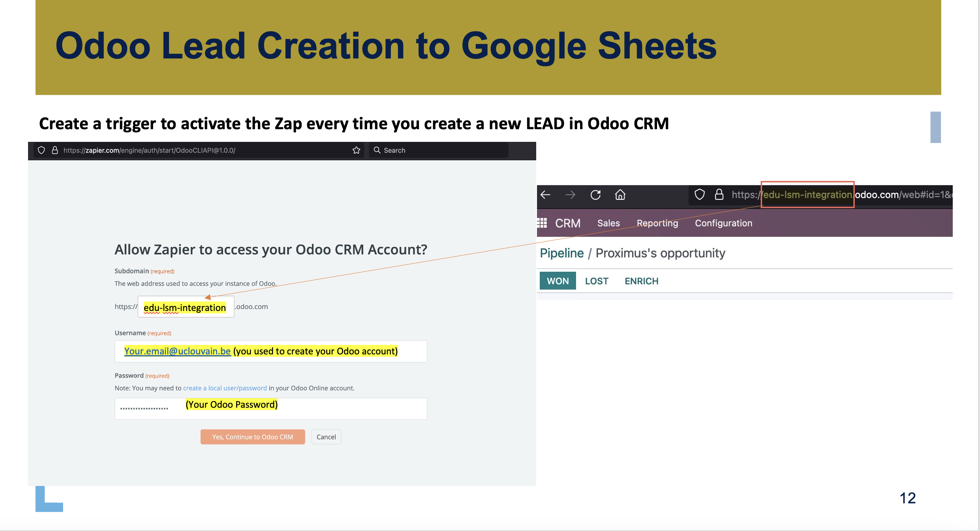Click the shield icon in the Odoo address bar
The height and width of the screenshot is (531, 980).
coord(699,194)
